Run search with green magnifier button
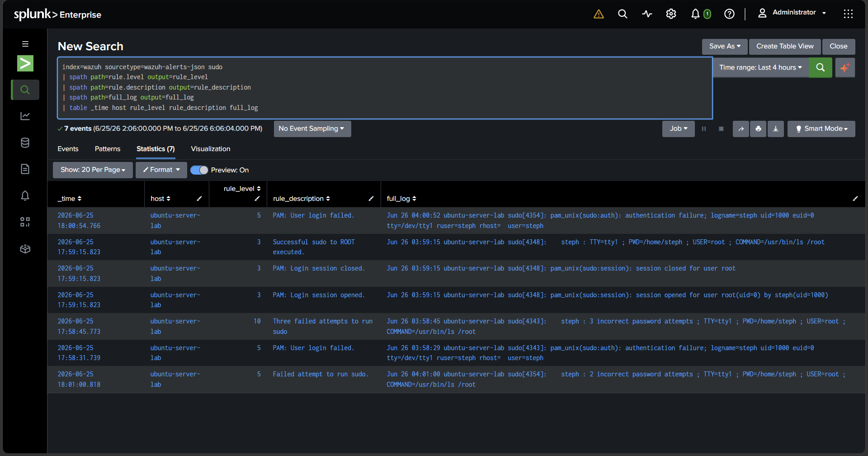This screenshot has height=456, width=868. click(821, 67)
